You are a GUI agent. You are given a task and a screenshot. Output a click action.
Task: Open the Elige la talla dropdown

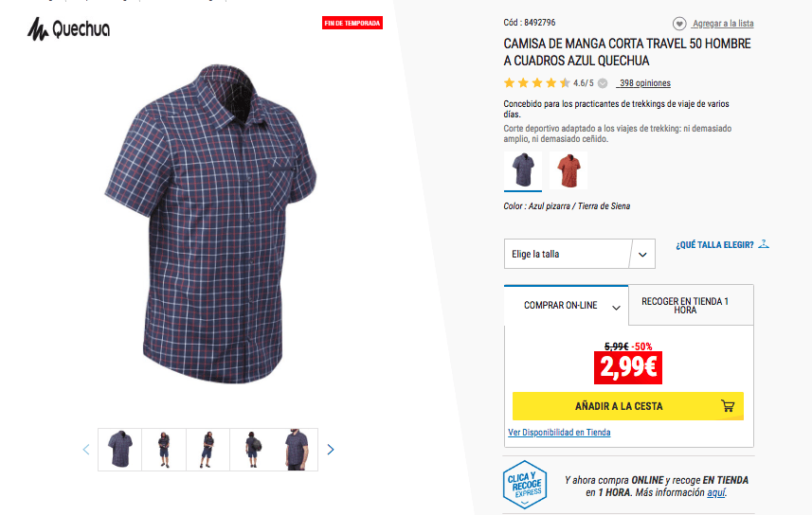click(x=580, y=254)
